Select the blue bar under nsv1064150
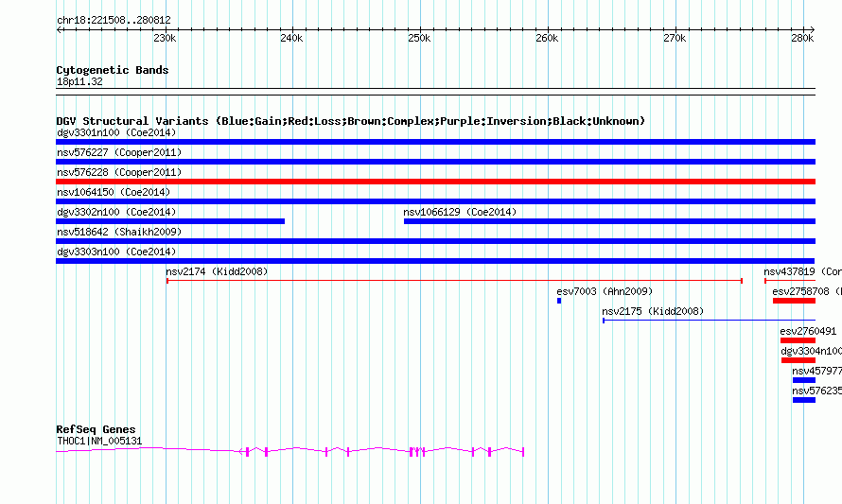This screenshot has width=842, height=504. coord(435,201)
